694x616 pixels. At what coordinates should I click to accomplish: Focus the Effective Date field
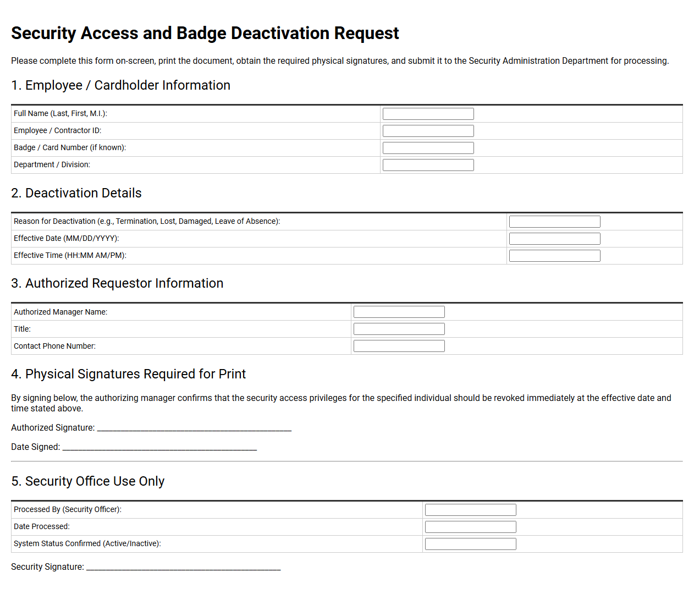[x=554, y=239]
